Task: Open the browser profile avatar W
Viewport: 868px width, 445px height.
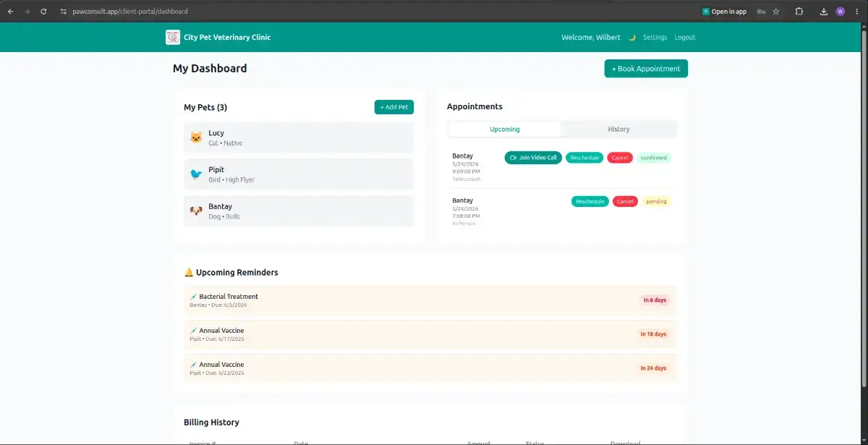Action: 840,12
